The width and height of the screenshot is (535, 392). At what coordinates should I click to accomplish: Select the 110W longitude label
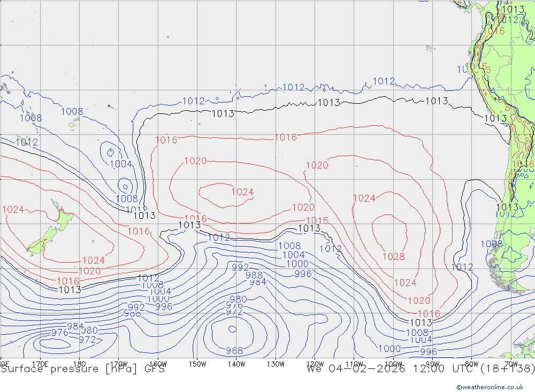tap(354, 364)
